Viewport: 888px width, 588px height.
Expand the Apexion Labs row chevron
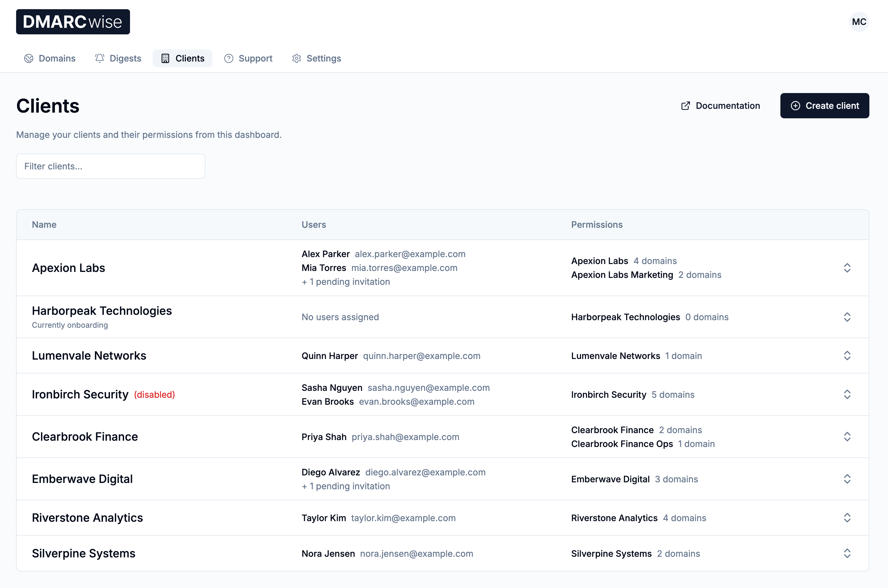848,268
